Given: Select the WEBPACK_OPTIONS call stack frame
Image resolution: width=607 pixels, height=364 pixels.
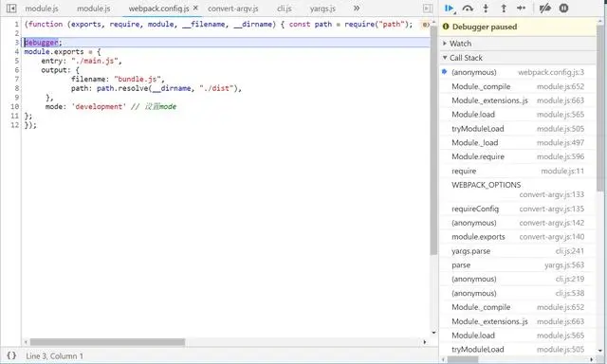Looking at the screenshot, I should (x=518, y=190).
